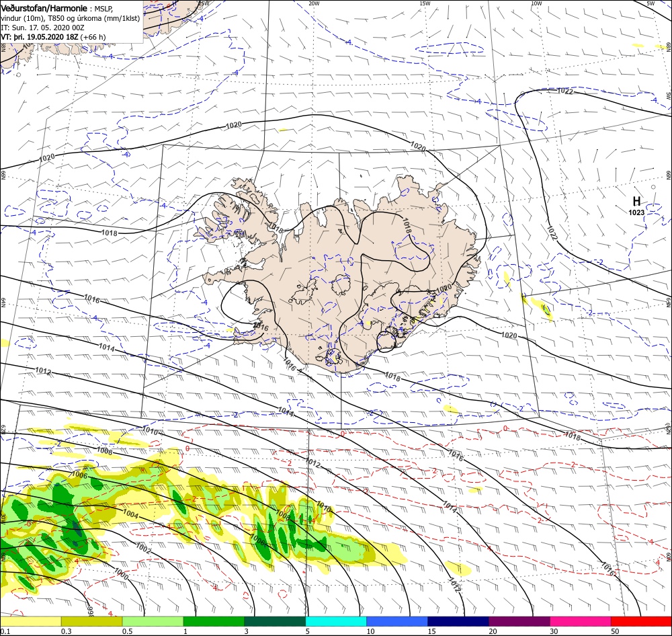Click the 15W longitude label
This screenshot has width=672, height=636.
tap(425, 3)
